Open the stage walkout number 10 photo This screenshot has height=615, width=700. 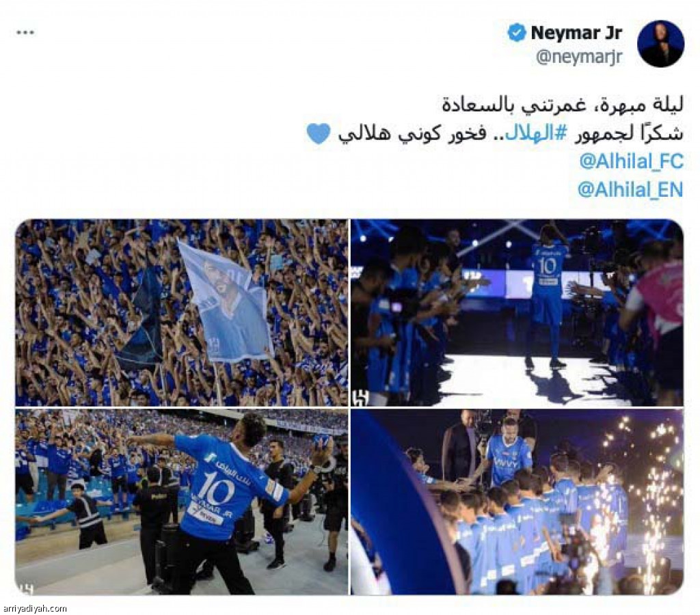517,312
